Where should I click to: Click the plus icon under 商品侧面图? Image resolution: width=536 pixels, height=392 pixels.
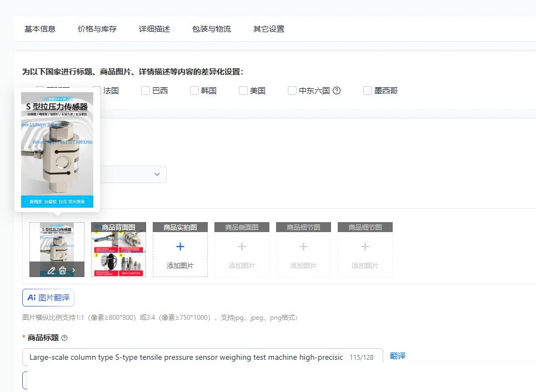click(242, 247)
